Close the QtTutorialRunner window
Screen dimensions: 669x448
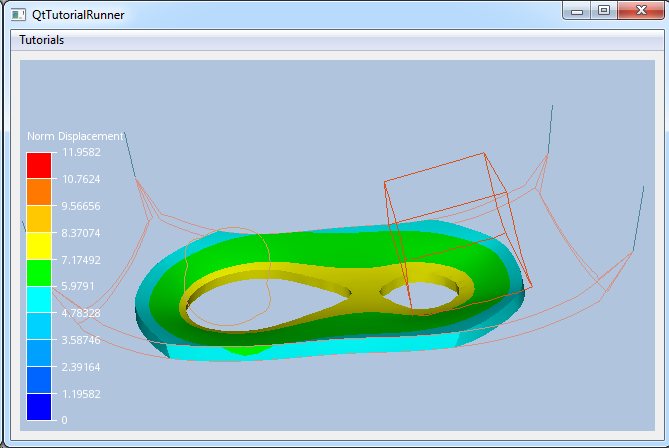click(x=639, y=10)
